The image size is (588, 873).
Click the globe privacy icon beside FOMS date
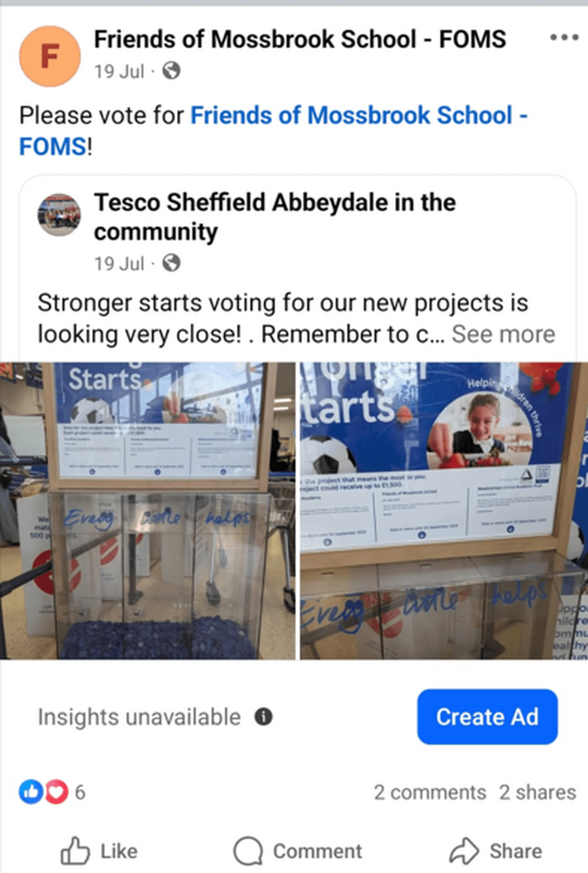(171, 71)
